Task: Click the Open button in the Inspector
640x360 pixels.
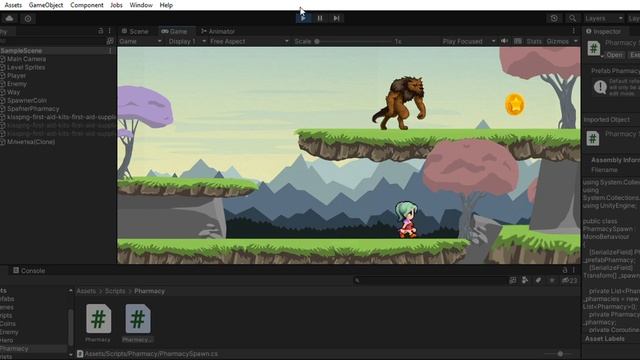Action: pyautogui.click(x=614, y=55)
